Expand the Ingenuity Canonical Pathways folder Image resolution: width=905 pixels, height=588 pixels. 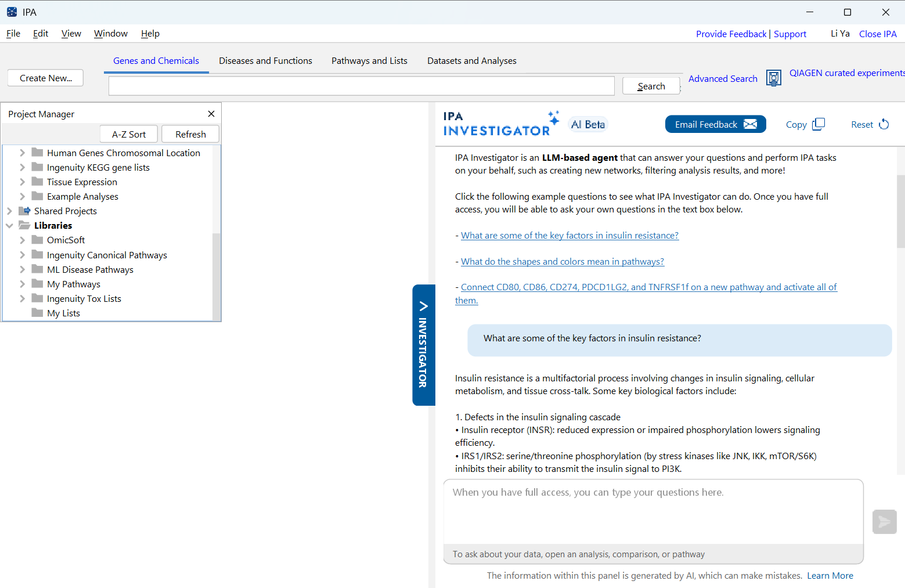(22, 255)
